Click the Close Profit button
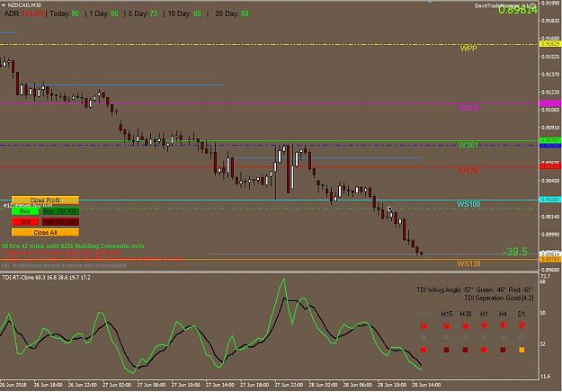 (x=45, y=200)
